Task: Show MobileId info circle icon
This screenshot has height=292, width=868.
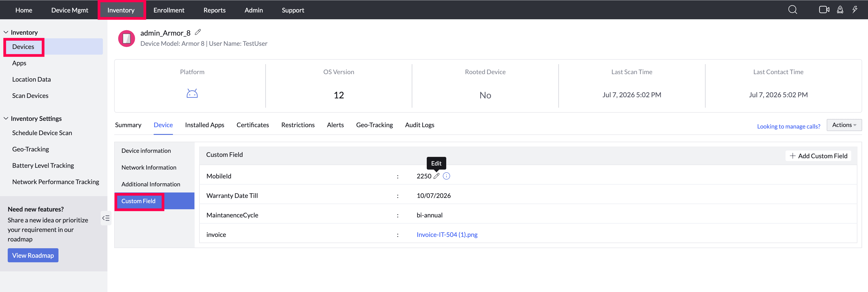Action: pos(446,176)
